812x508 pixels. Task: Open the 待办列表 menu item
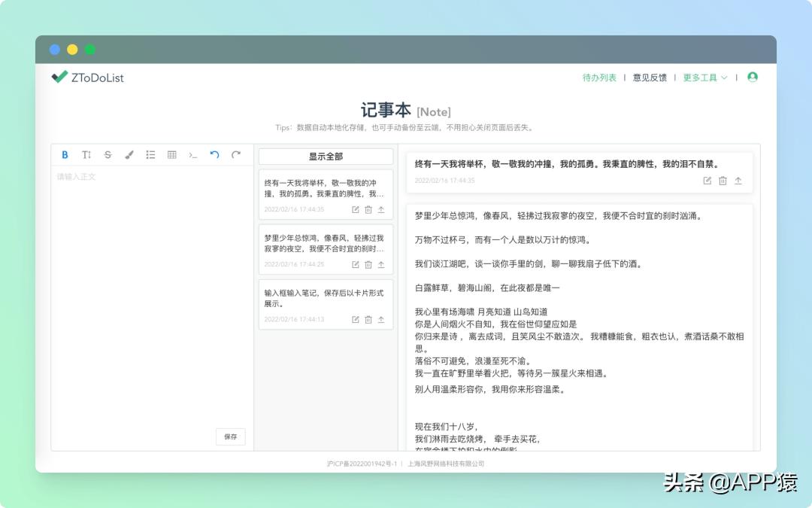tap(599, 76)
